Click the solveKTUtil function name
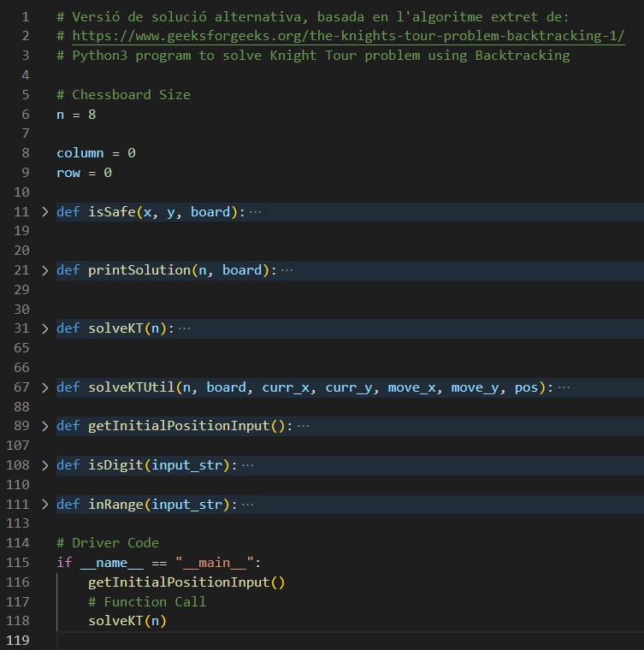Image resolution: width=644 pixels, height=650 pixels. 132,387
